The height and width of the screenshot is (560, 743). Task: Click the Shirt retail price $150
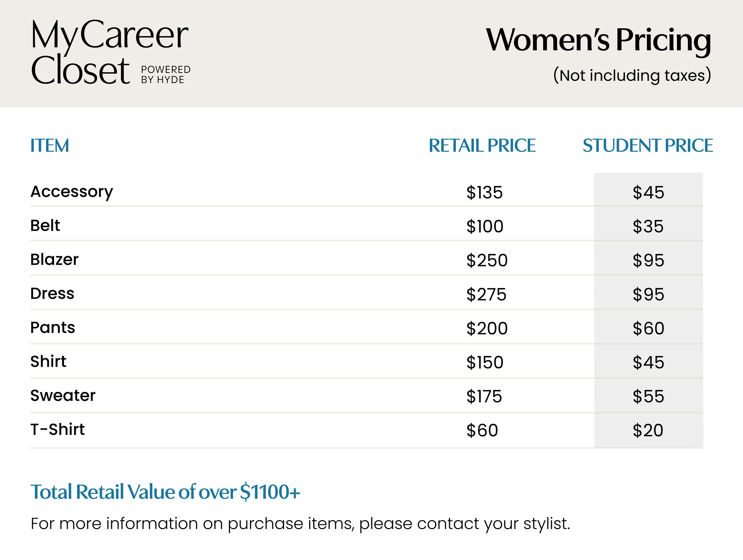pos(485,362)
